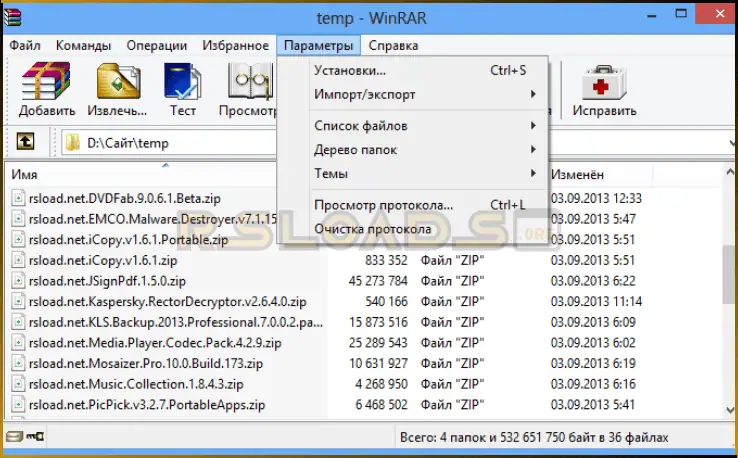This screenshot has width=738, height=458.
Task: Select rsload.net.DVDFab.9.0.6.1.Beta.zip file name
Action: point(125,198)
